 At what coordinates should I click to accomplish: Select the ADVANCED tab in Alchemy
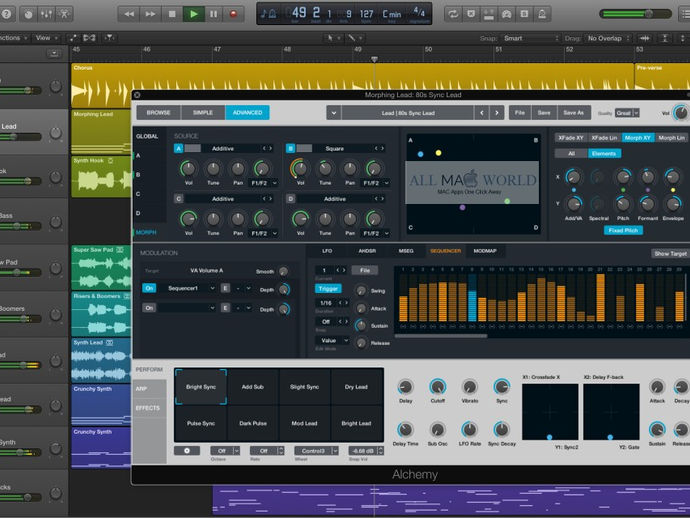pyautogui.click(x=247, y=113)
